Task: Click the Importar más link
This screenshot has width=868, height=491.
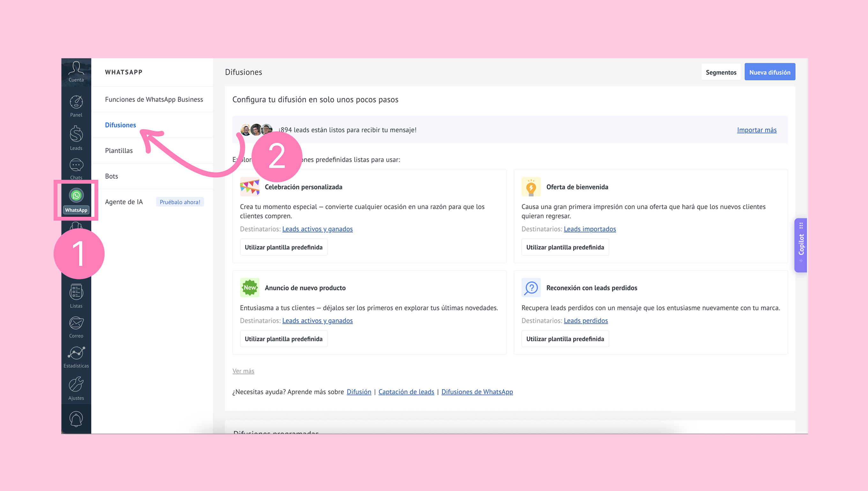Action: point(756,130)
